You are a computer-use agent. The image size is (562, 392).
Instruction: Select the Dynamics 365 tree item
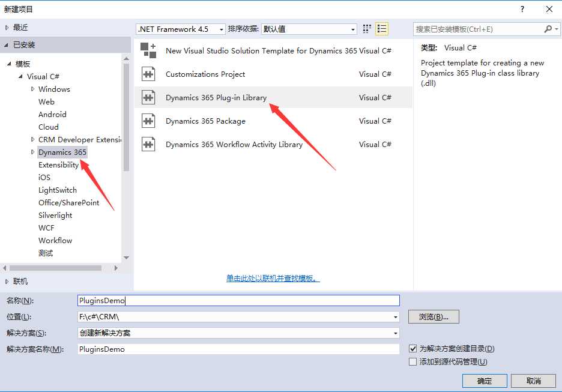pos(62,152)
